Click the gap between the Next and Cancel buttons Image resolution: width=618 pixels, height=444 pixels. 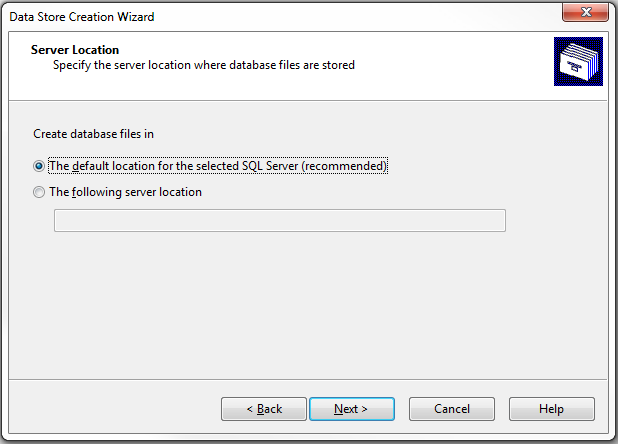click(402, 409)
